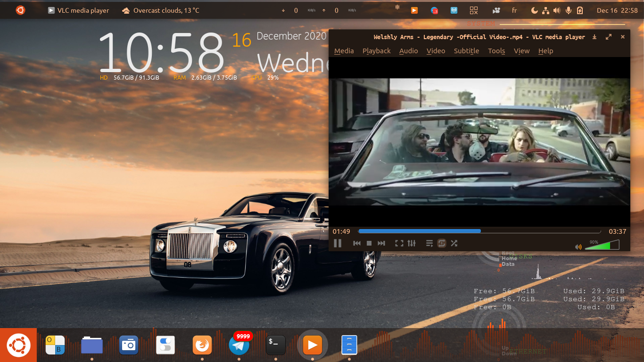Viewport: 644px width, 362px height.
Task: Stop playback in VLC
Action: tap(369, 243)
